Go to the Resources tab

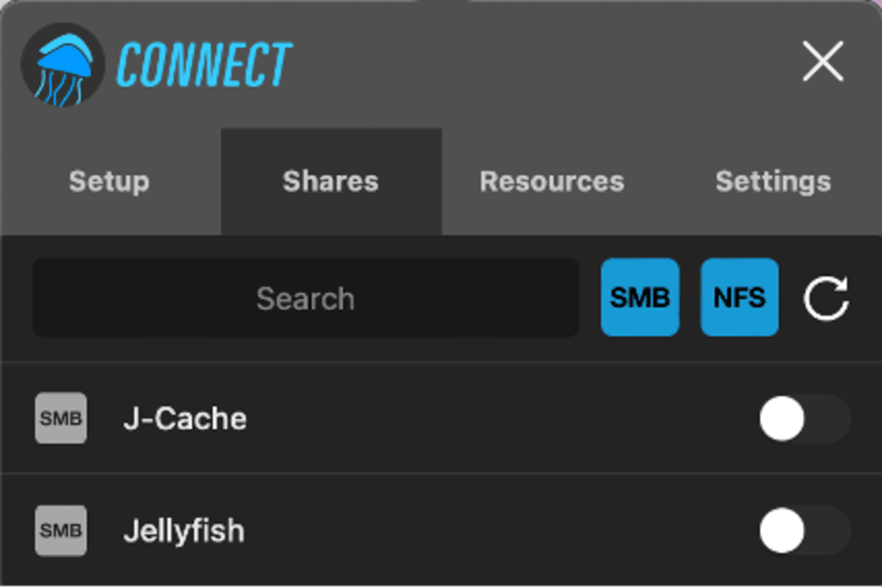tap(552, 182)
